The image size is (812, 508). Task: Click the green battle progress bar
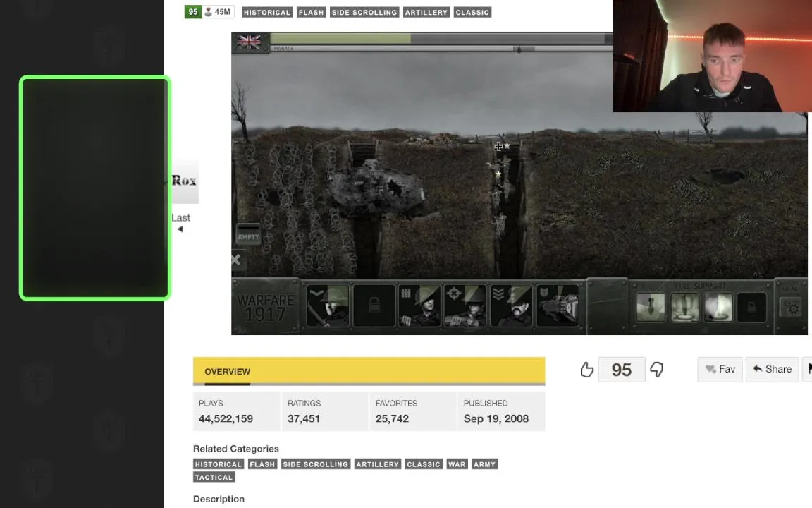click(x=340, y=38)
